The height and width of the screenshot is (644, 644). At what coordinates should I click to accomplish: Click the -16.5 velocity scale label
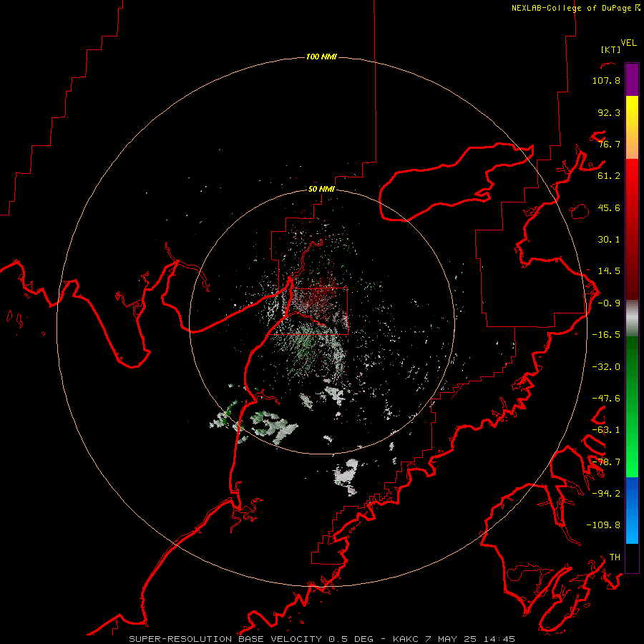coord(606,335)
